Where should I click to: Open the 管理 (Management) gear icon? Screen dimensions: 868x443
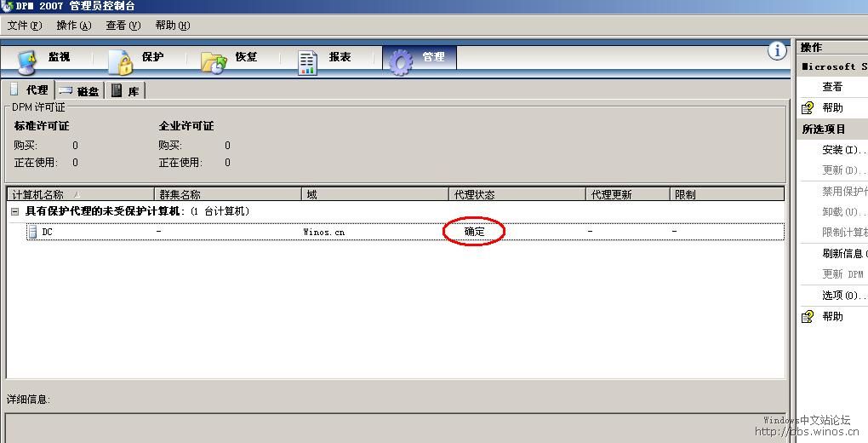click(400, 61)
